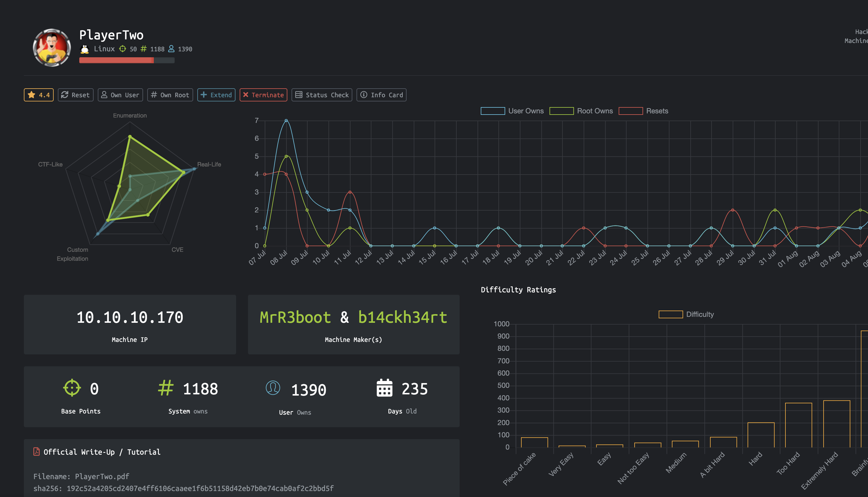Toggle Resets series in chart legend
This screenshot has width=868, height=497.
coord(643,111)
